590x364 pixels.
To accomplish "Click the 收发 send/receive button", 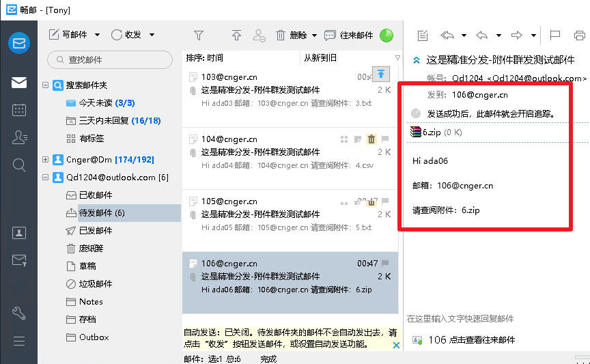I will pyautogui.click(x=126, y=35).
